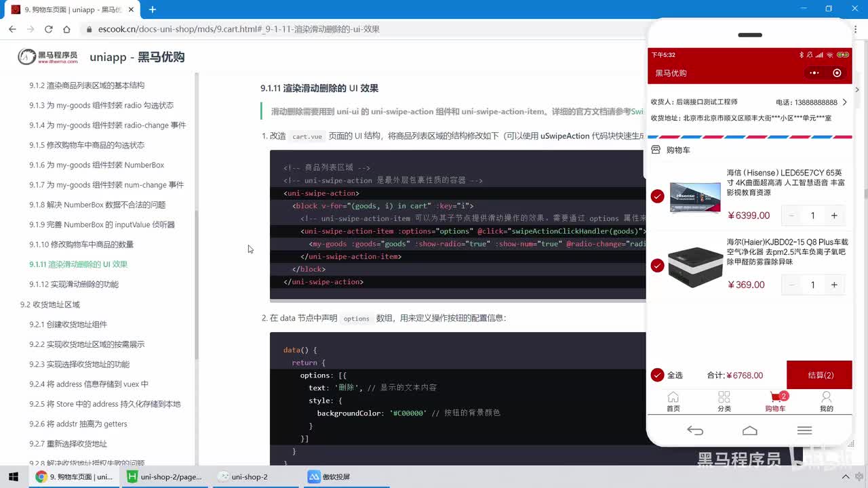Open section 9.1.2 渲染商品列表区域的基本结构
Viewport: 868px width, 488px height.
[87, 85]
